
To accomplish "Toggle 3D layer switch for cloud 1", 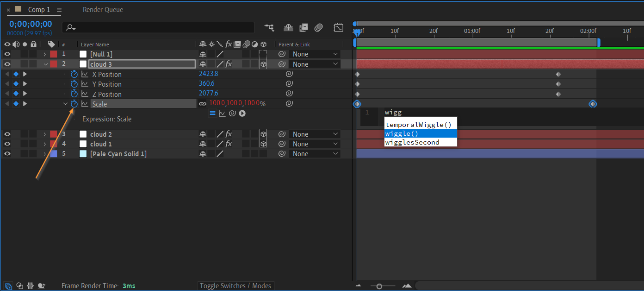I will point(263,144).
